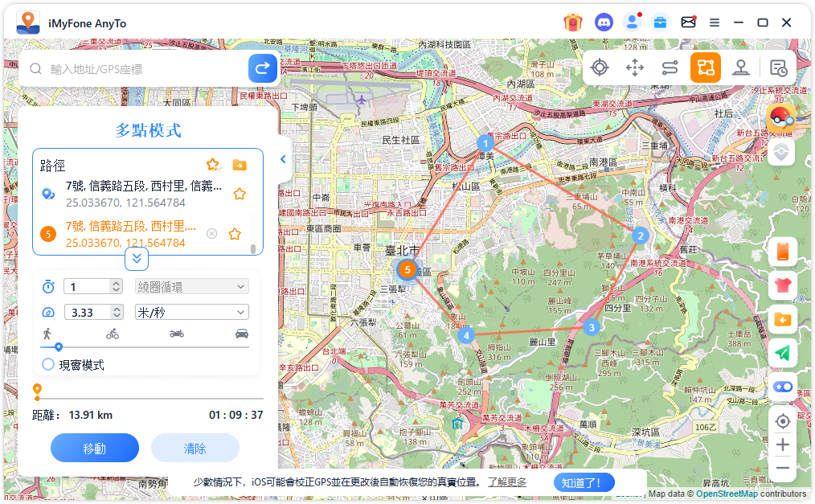Screen dimensions: 815x504
Task: Select cycling speed icon
Action: 113,334
